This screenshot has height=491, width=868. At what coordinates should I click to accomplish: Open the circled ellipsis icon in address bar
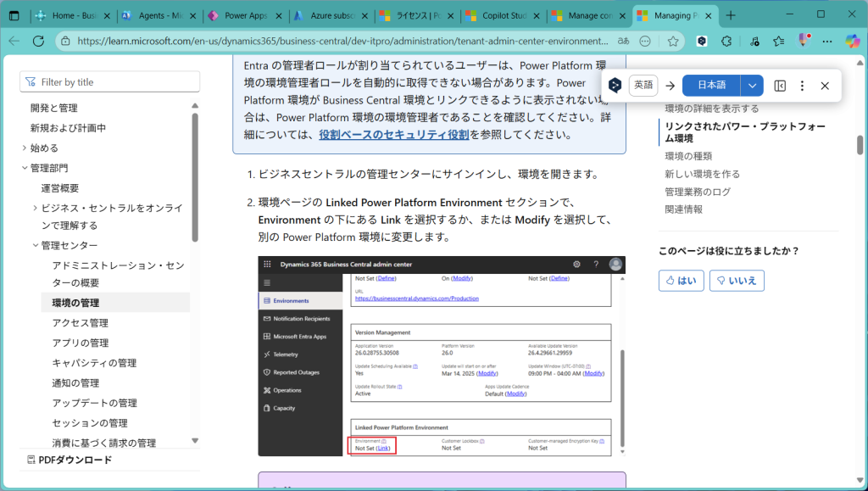pos(645,41)
